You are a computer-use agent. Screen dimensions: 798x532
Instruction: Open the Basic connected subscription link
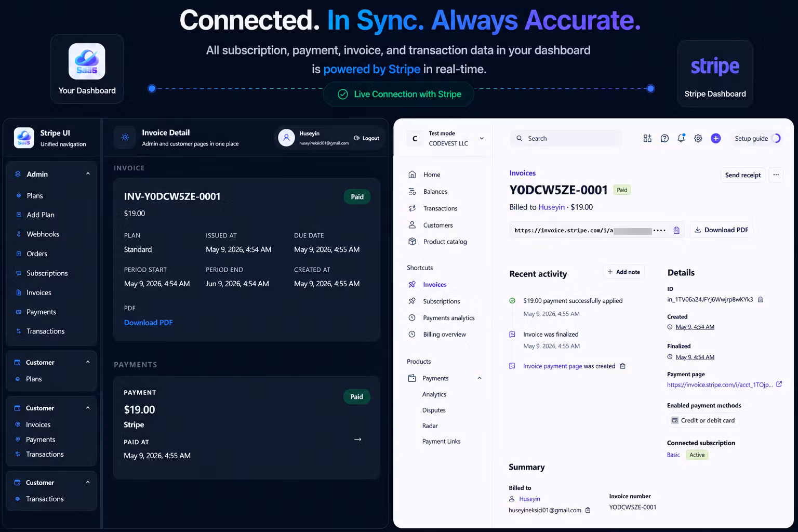click(673, 455)
